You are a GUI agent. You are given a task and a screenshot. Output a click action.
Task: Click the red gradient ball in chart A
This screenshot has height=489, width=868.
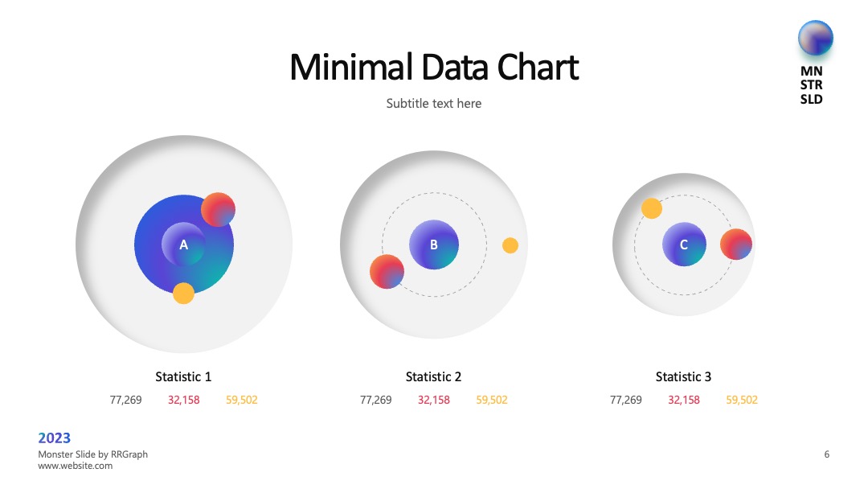218,209
